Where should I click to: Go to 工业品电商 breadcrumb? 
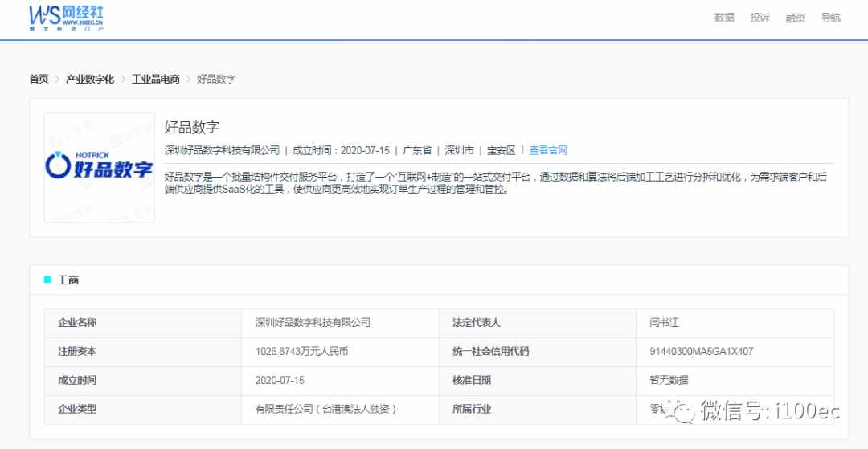click(156, 79)
